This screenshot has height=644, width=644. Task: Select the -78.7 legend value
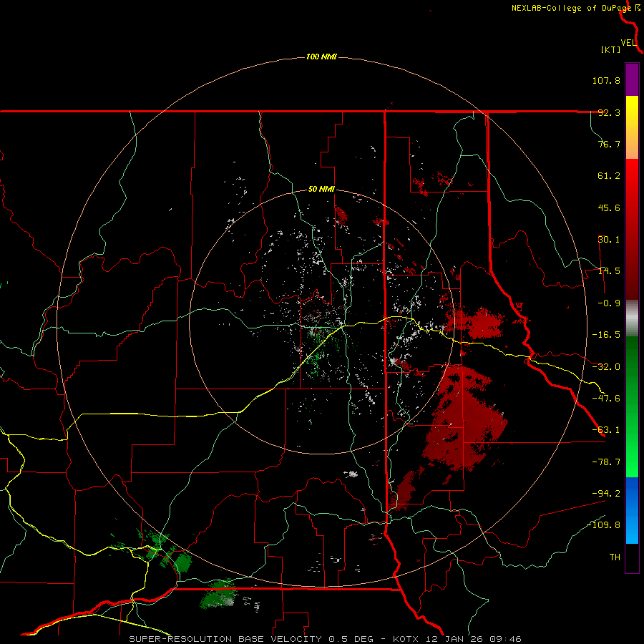606,462
